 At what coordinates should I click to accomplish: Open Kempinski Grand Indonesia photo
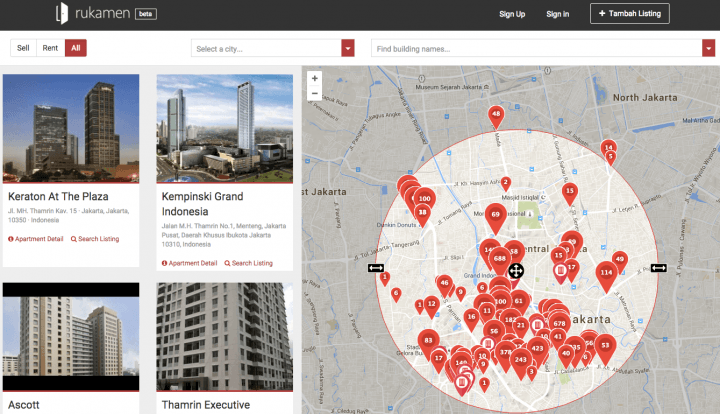tap(225, 129)
